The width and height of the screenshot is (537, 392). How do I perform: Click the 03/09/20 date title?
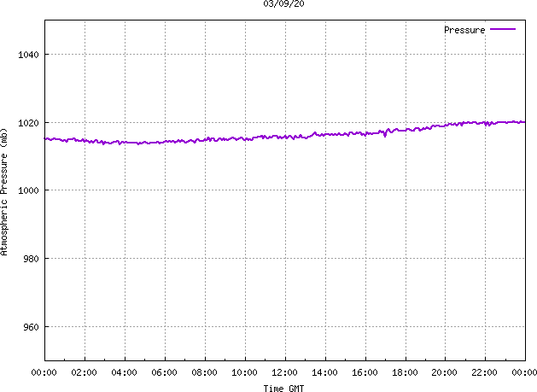[284, 3]
